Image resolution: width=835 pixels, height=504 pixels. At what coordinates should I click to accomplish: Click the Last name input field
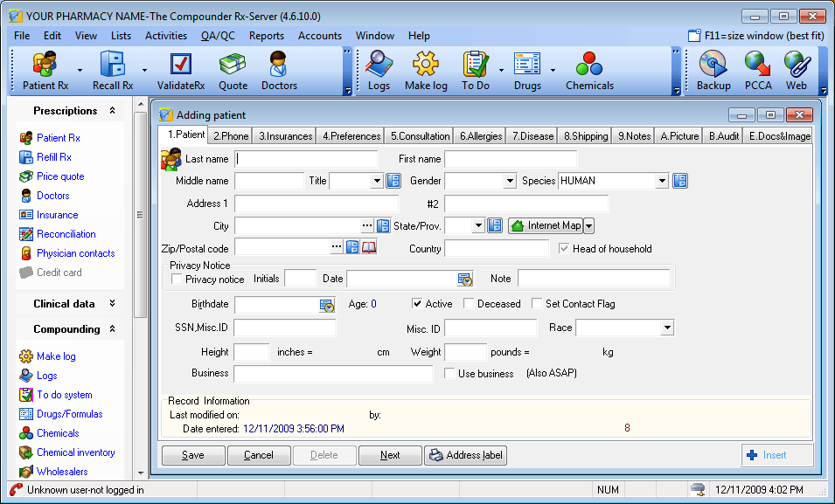point(306,159)
